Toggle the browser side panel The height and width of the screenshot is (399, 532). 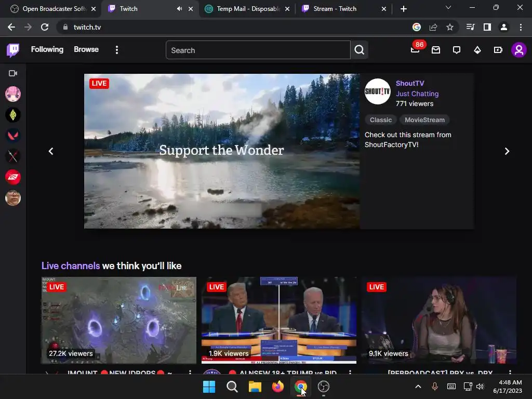(487, 27)
